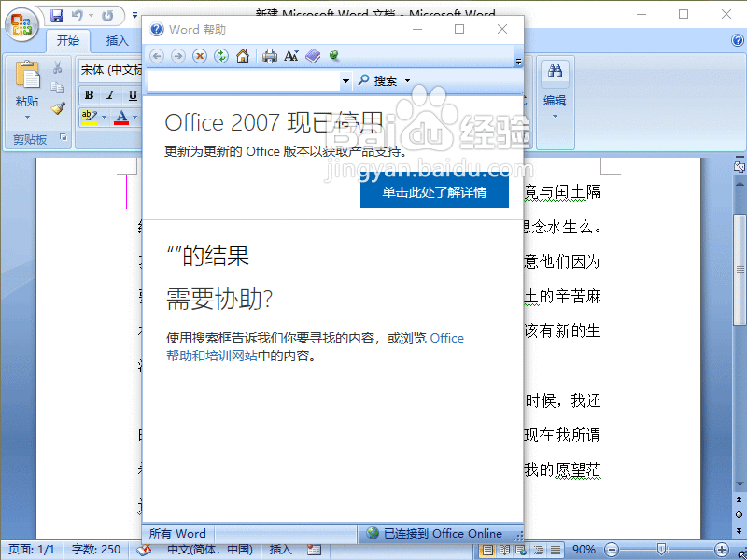Toggle Bold formatting in the ribbon
Screen dimensions: 747x560
pos(88,94)
